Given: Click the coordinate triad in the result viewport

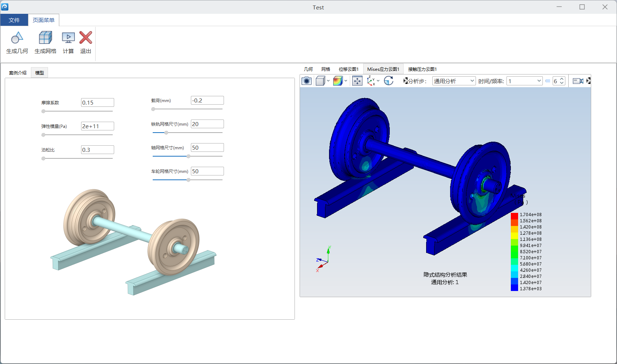Looking at the screenshot, I should (x=323, y=259).
